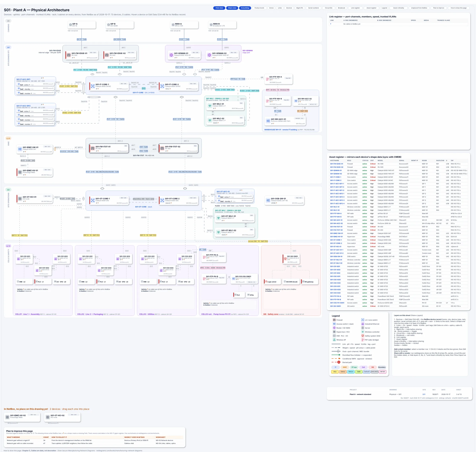Click the hypervisor icon on S01-IDMZ-HV-01
Screen dimensions: 476x452
(20, 172)
